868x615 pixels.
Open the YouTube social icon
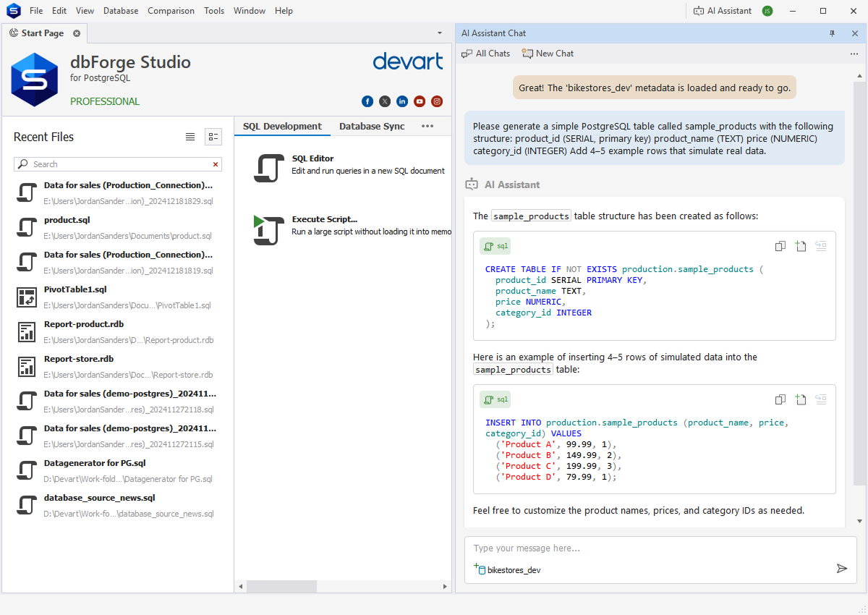(x=420, y=101)
